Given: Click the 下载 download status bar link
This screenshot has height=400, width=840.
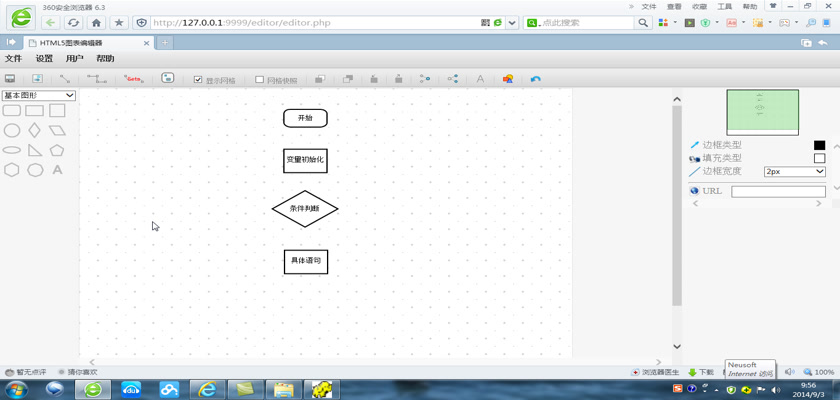Looking at the screenshot, I should tap(701, 372).
